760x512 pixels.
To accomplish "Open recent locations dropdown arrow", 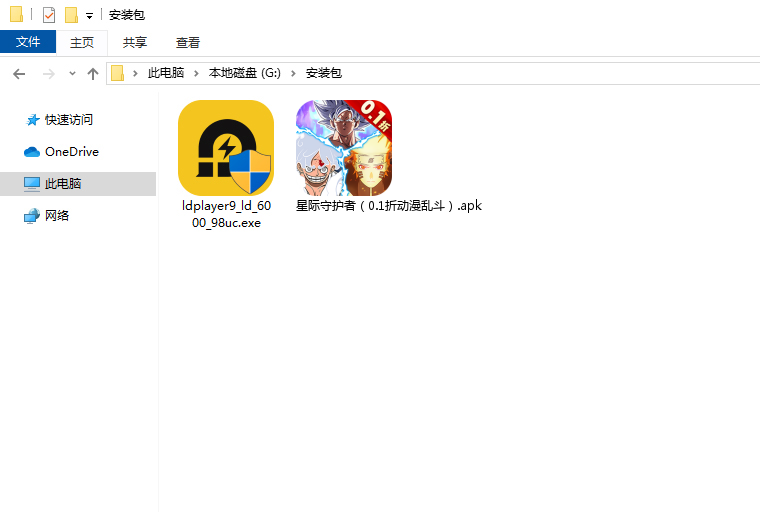I will point(72,74).
